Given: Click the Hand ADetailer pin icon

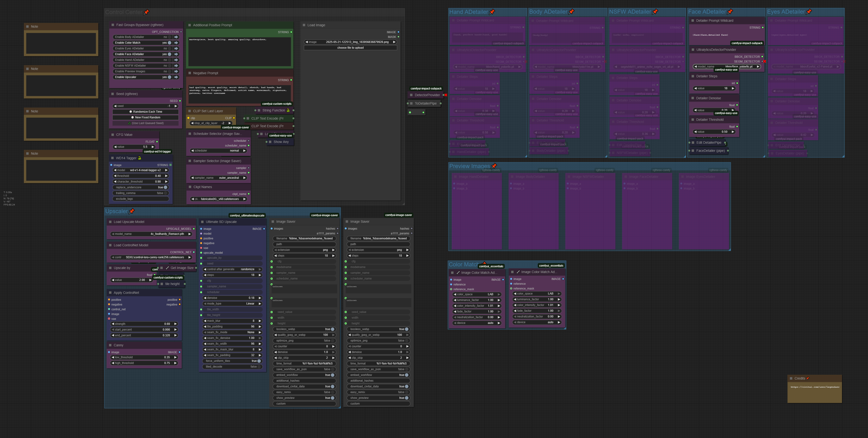Looking at the screenshot, I should pos(492,12).
